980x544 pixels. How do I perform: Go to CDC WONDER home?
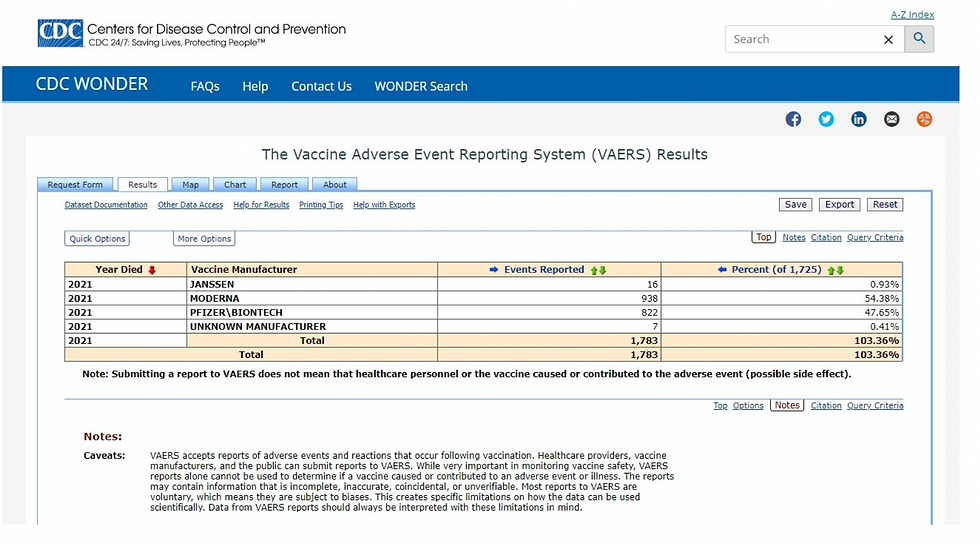pos(92,84)
